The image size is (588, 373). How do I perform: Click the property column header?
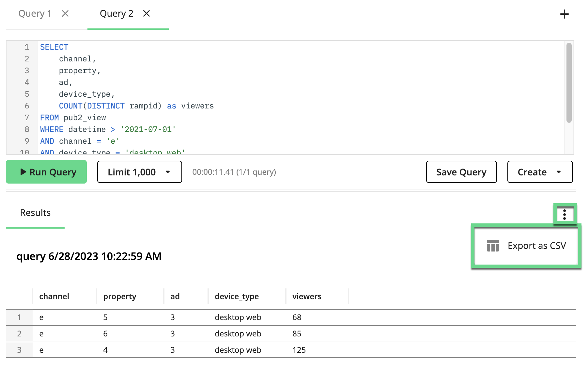click(x=120, y=296)
